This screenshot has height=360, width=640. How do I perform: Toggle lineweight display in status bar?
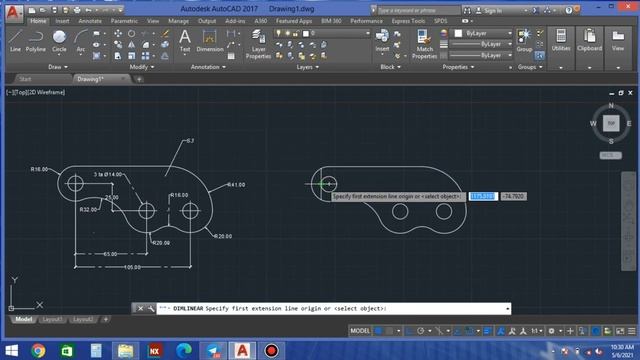click(487, 331)
